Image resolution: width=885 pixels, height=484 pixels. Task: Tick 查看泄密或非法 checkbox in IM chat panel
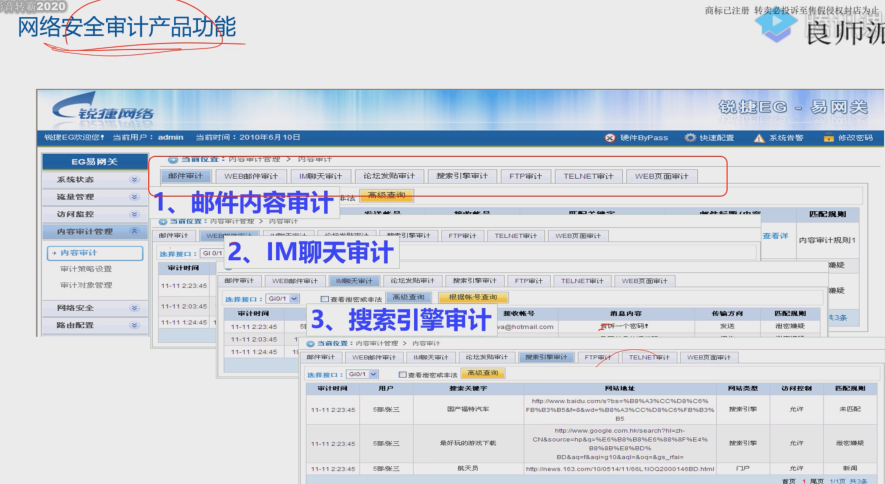pyautogui.click(x=325, y=298)
